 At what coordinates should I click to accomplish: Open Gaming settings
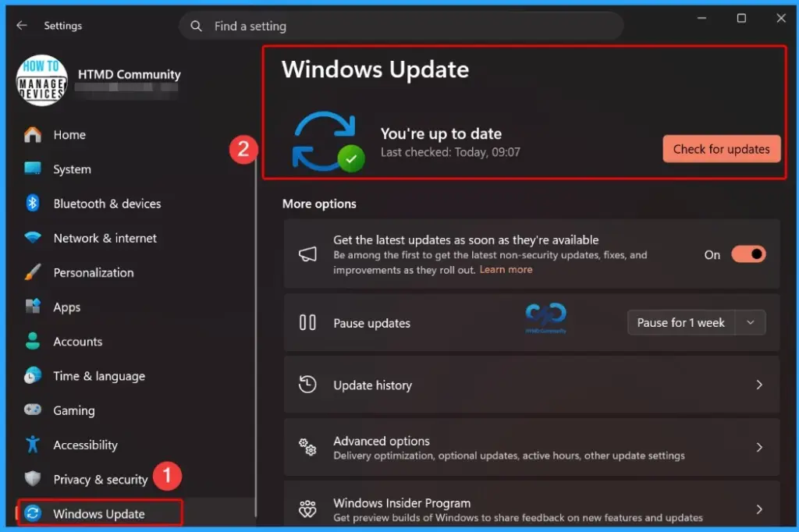74,411
